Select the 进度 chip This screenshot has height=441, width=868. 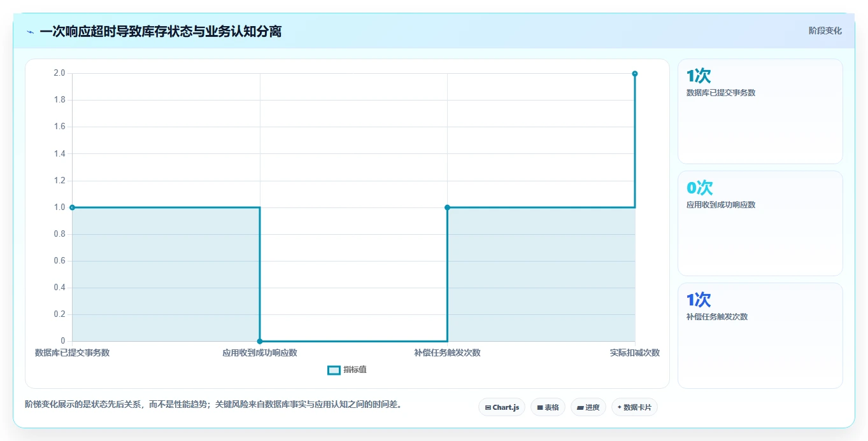(588, 407)
